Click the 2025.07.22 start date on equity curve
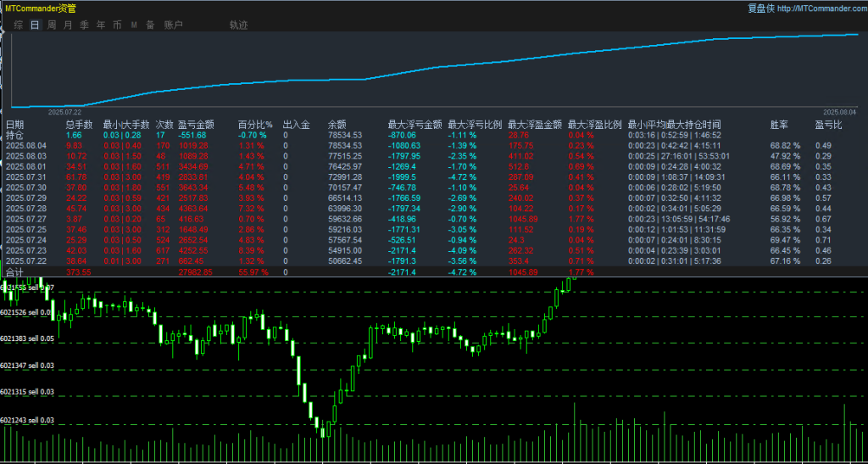868x464 pixels. 64,111
